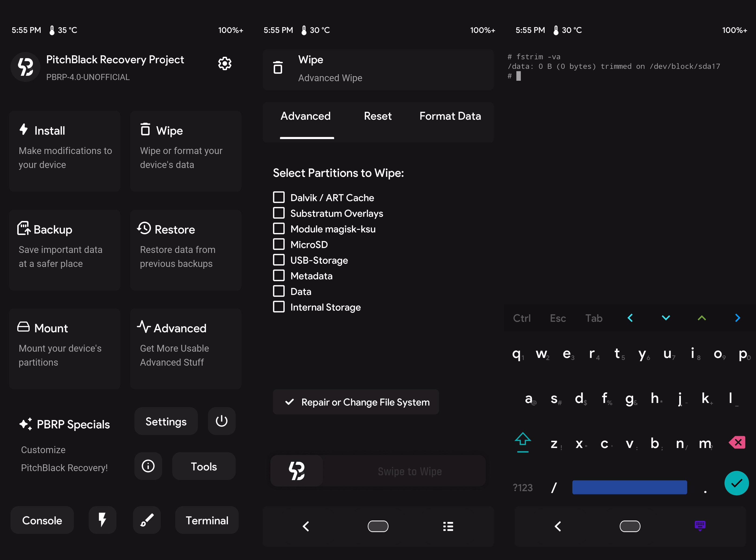Tap home pill in terminal navbar
756x560 pixels.
(630, 526)
